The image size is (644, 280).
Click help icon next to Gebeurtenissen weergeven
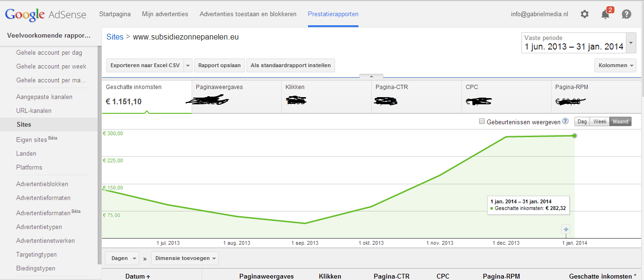565,121
